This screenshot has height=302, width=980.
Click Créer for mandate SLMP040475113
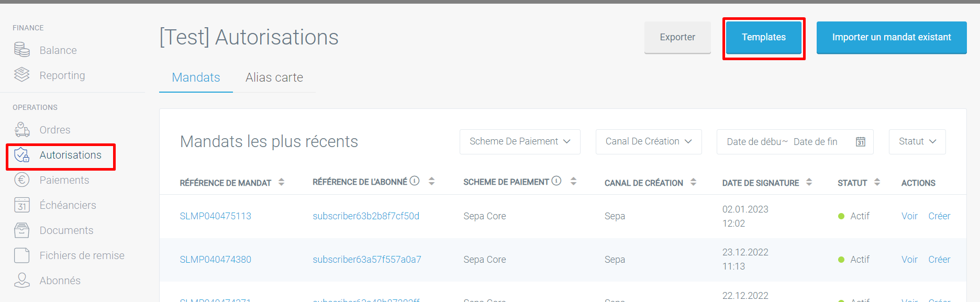coord(939,216)
